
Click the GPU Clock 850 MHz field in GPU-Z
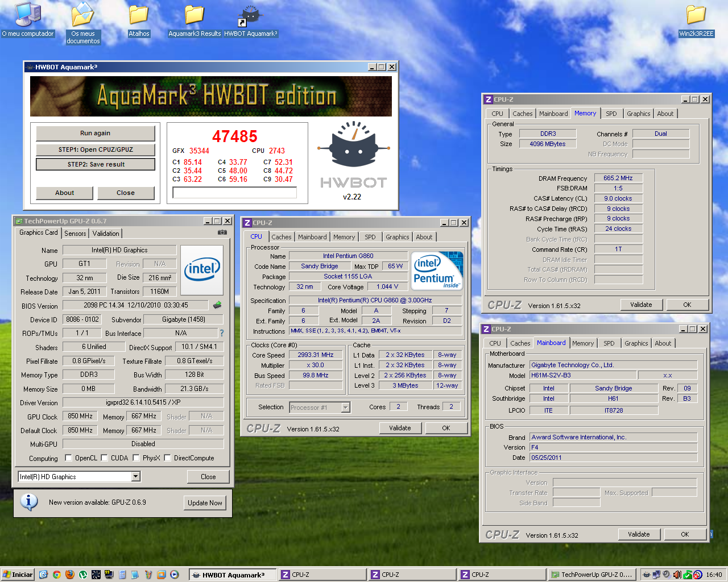click(x=80, y=416)
